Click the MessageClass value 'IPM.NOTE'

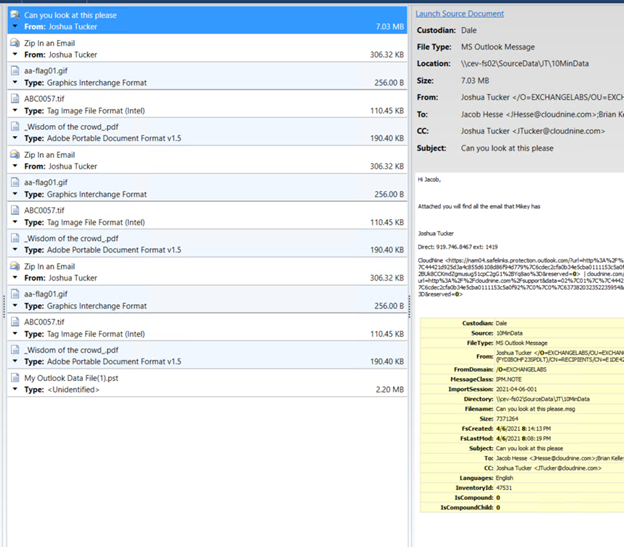(x=509, y=379)
